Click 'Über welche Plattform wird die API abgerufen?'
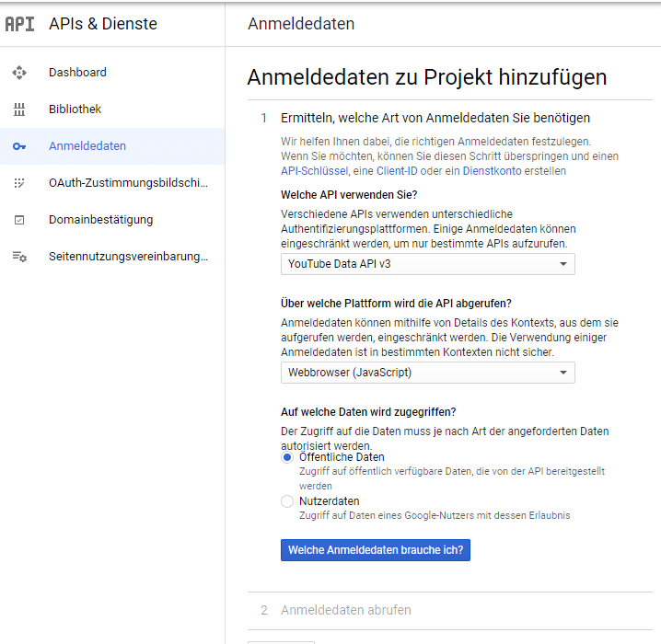661x644 pixels. 396,304
